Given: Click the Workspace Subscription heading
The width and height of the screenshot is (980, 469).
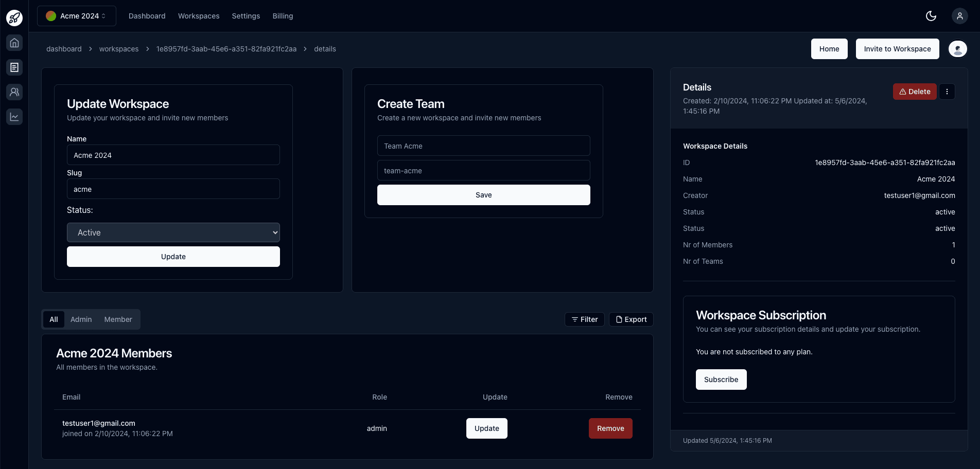Looking at the screenshot, I should click(x=761, y=315).
